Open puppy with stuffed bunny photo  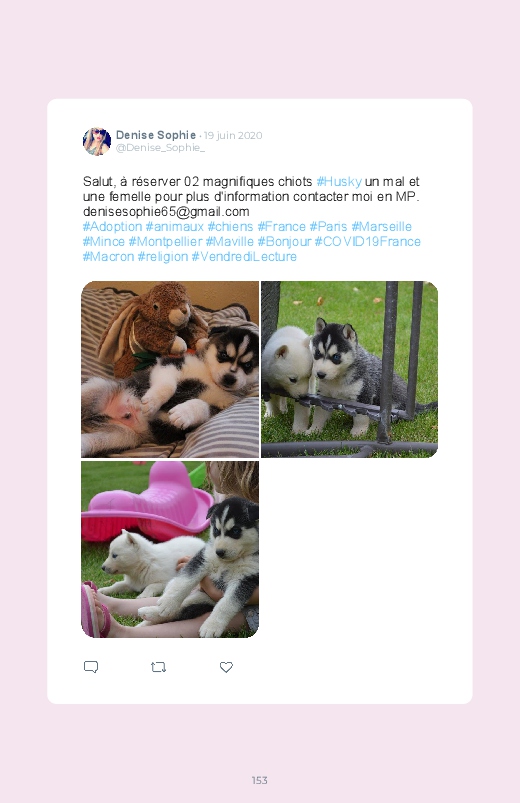click(x=170, y=369)
